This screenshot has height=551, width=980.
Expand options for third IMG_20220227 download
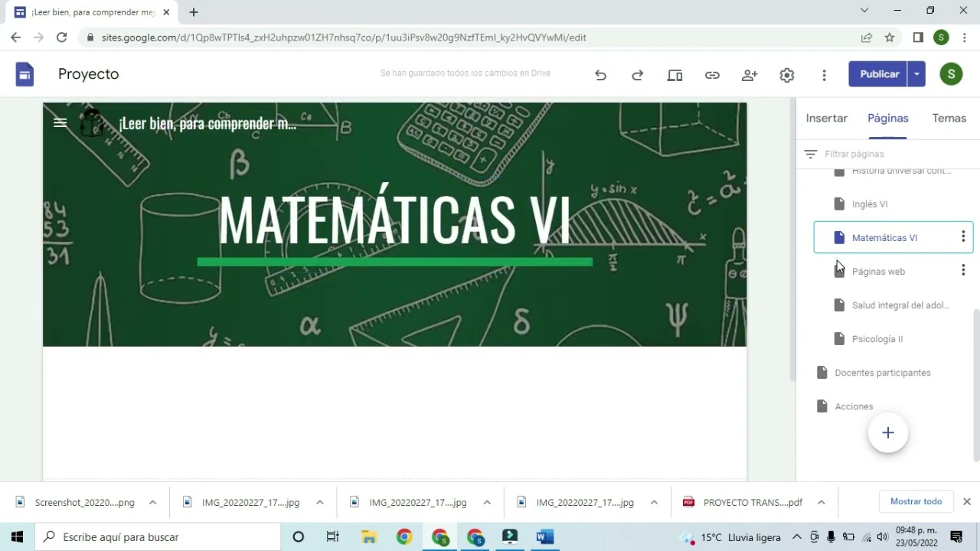(654, 503)
